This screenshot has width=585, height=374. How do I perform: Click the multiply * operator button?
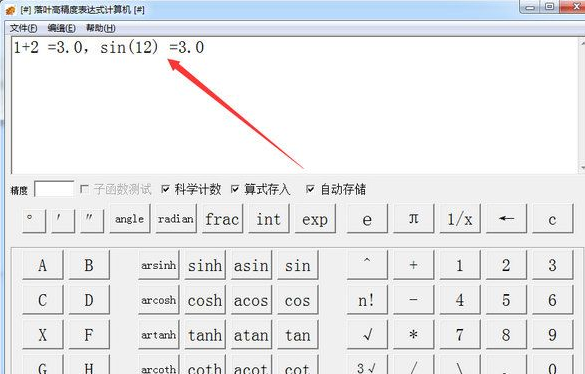click(413, 335)
